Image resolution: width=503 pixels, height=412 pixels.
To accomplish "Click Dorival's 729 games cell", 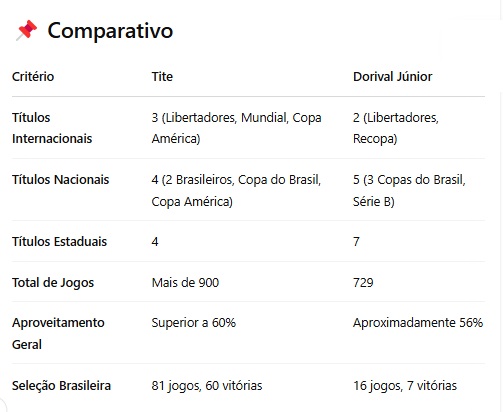I will coord(363,283).
